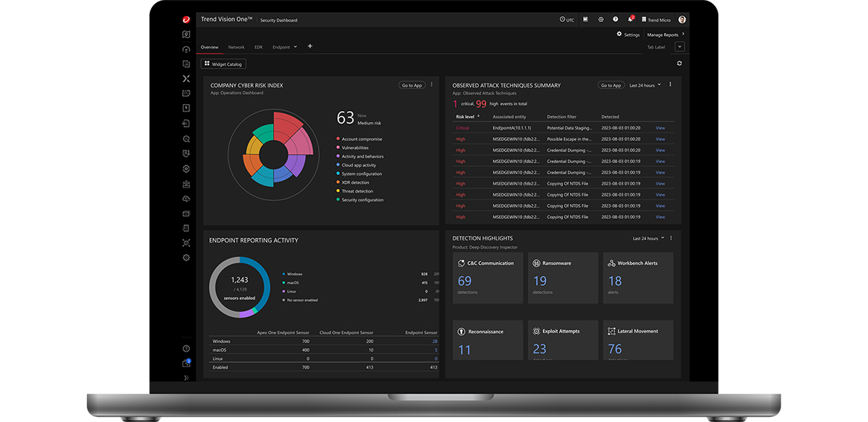The width and height of the screenshot is (868, 422).
Task: Switch to the Endpoint tab
Action: click(281, 47)
